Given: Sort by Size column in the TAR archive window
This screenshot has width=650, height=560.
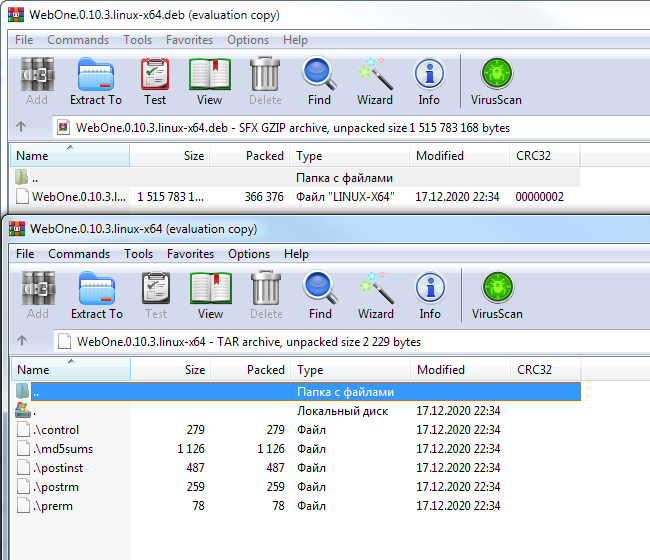Looking at the screenshot, I should click(x=170, y=369).
